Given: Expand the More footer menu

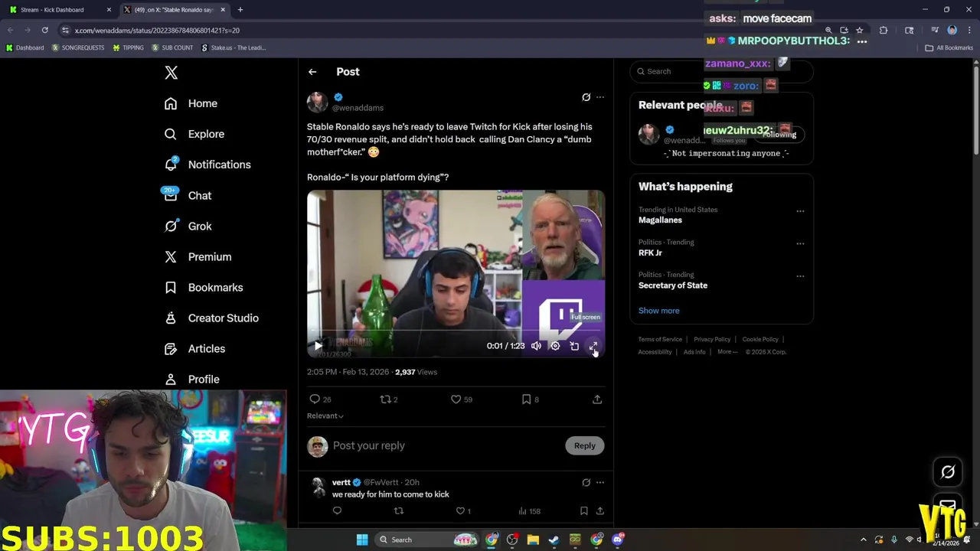Looking at the screenshot, I should click(x=727, y=352).
